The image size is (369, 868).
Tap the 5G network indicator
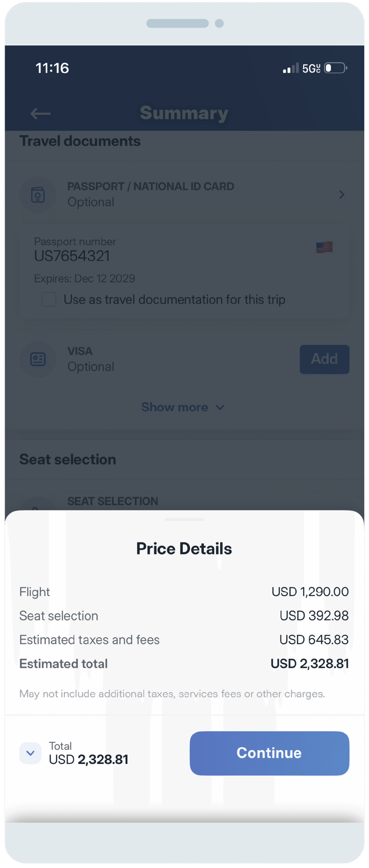click(311, 68)
